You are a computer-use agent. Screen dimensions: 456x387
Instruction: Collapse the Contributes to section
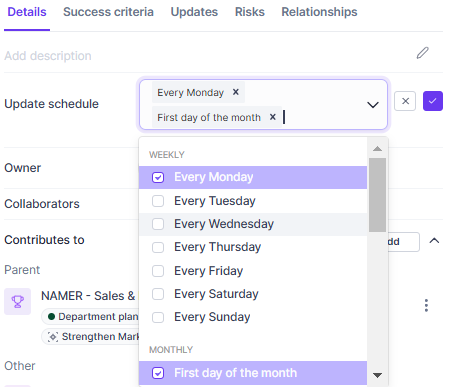[434, 241]
